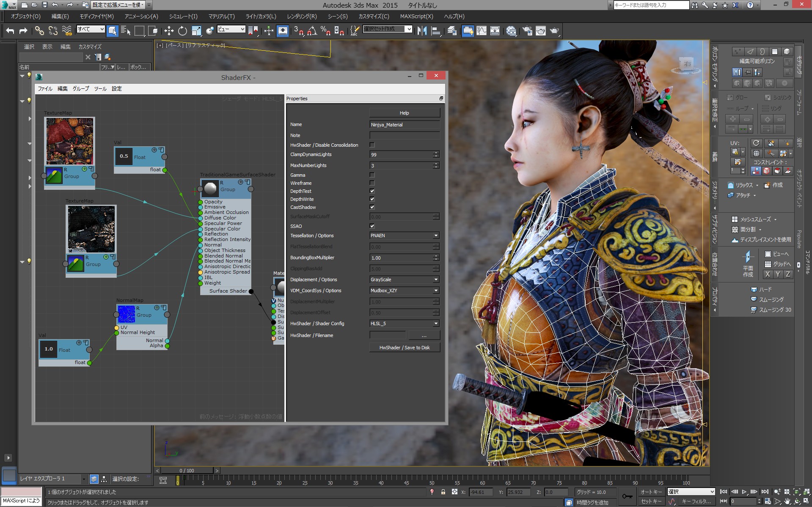This screenshot has width=812, height=507.
Task: Click the Render Production teapot icon
Action: (x=554, y=30)
